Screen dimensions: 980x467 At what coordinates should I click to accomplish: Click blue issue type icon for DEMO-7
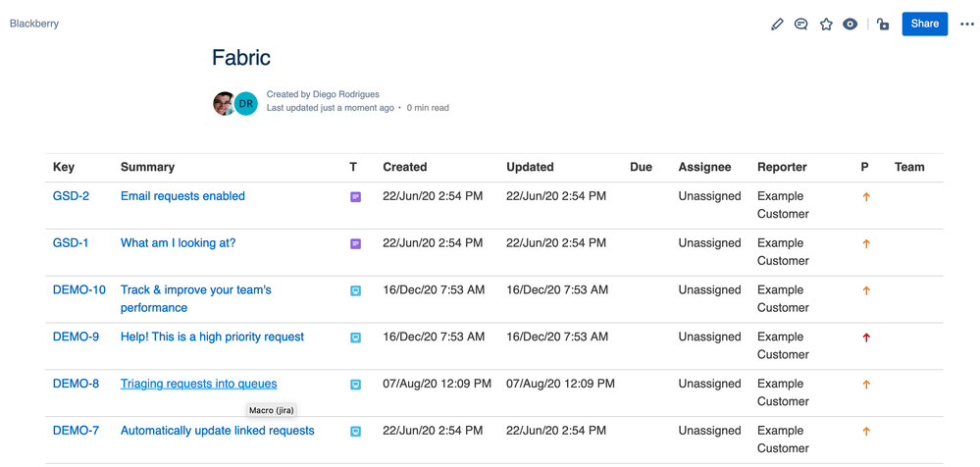pyautogui.click(x=356, y=432)
